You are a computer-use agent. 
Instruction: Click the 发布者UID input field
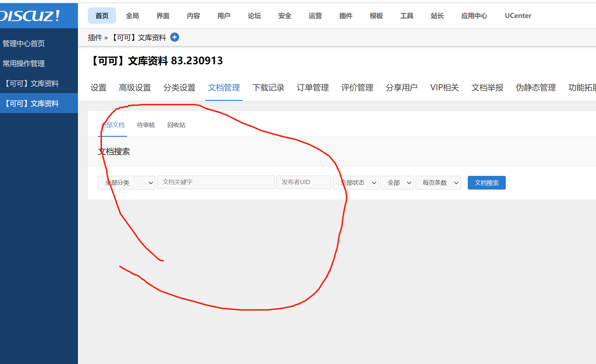304,182
